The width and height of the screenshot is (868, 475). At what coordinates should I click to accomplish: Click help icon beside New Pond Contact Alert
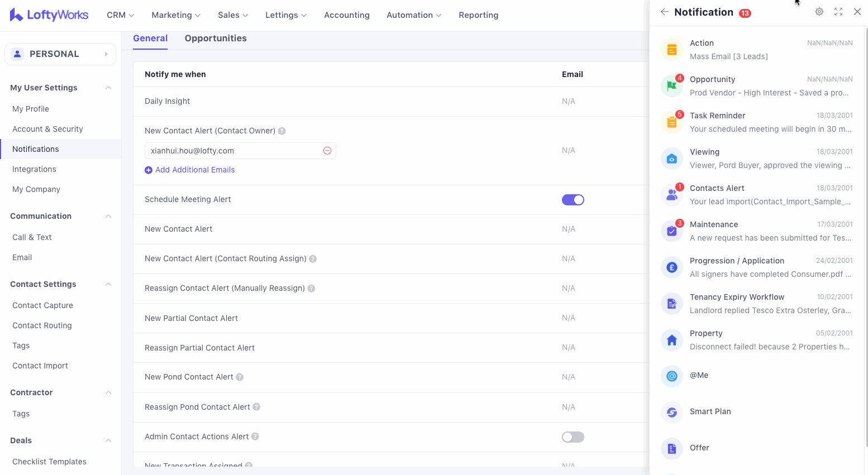click(x=240, y=377)
